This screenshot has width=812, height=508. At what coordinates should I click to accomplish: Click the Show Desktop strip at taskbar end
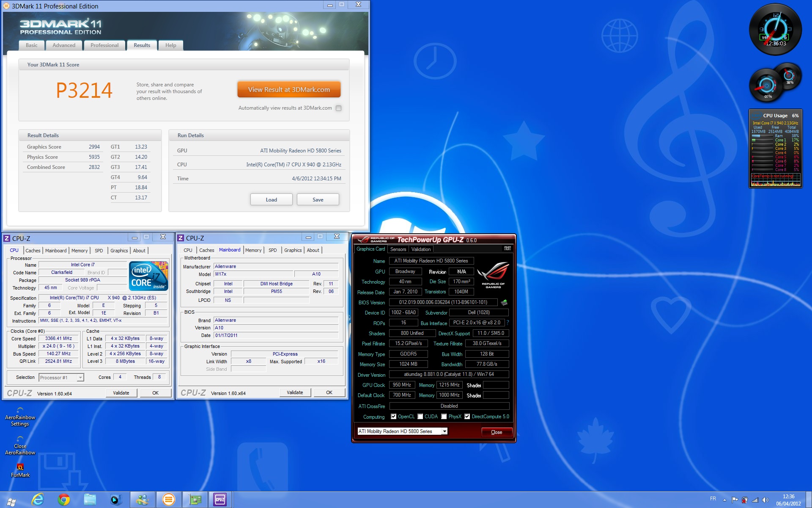[809, 500]
